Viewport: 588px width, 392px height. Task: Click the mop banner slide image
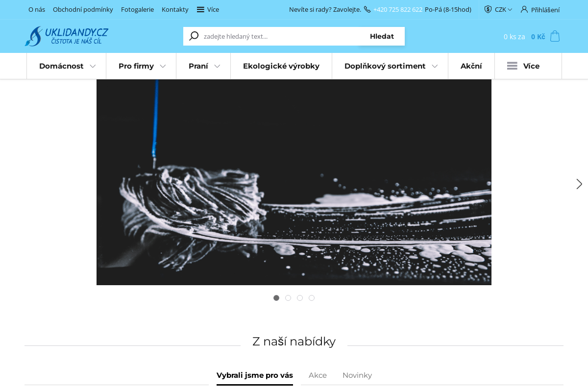pos(294,182)
